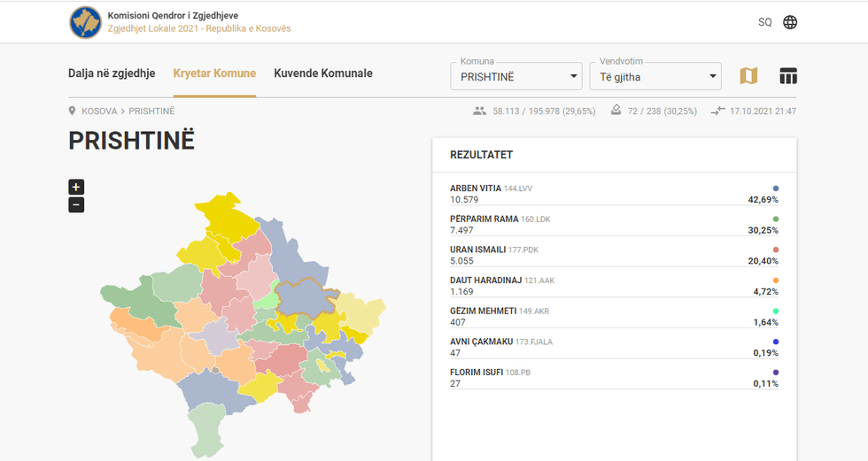
Task: Switch to map view icon
Action: coord(748,76)
